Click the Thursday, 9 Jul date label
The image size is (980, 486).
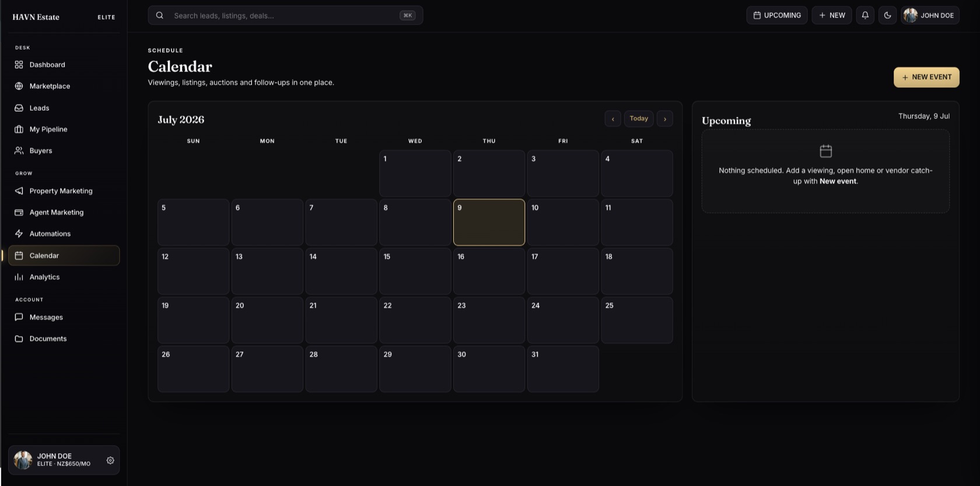coord(924,117)
